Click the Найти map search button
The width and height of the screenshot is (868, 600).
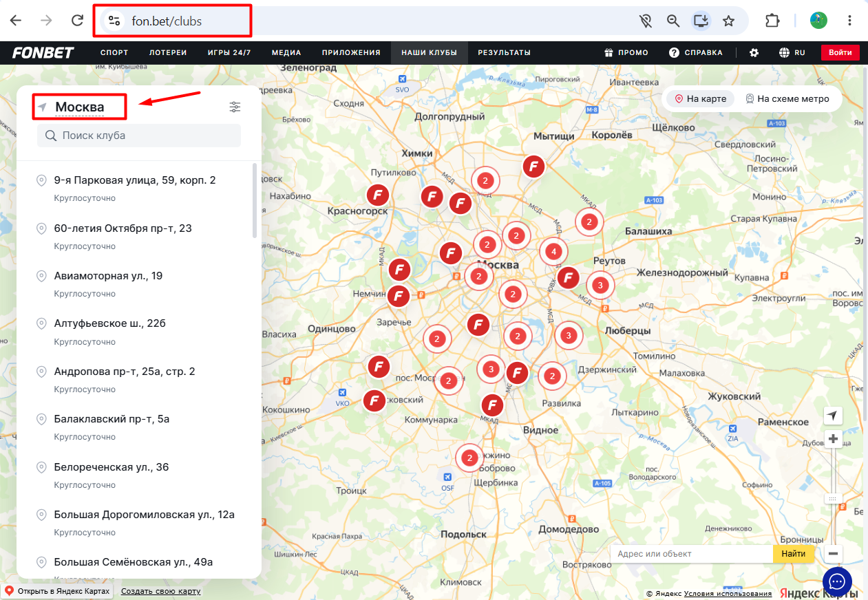point(794,553)
